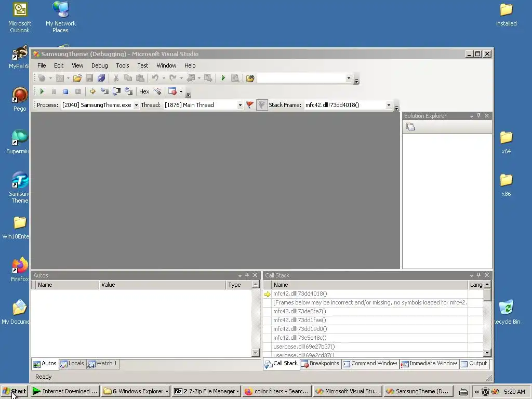The image size is (532, 399).
Task: Click the Copy toolbar icon
Action: pos(128,78)
